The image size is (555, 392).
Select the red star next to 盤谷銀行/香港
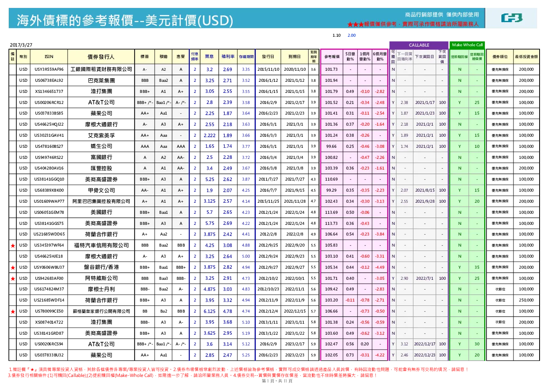(x=13, y=268)
